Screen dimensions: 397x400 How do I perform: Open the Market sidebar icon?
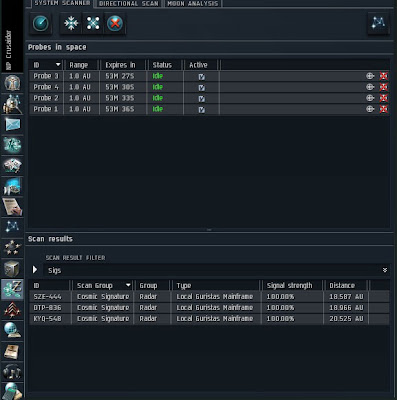coord(12,166)
